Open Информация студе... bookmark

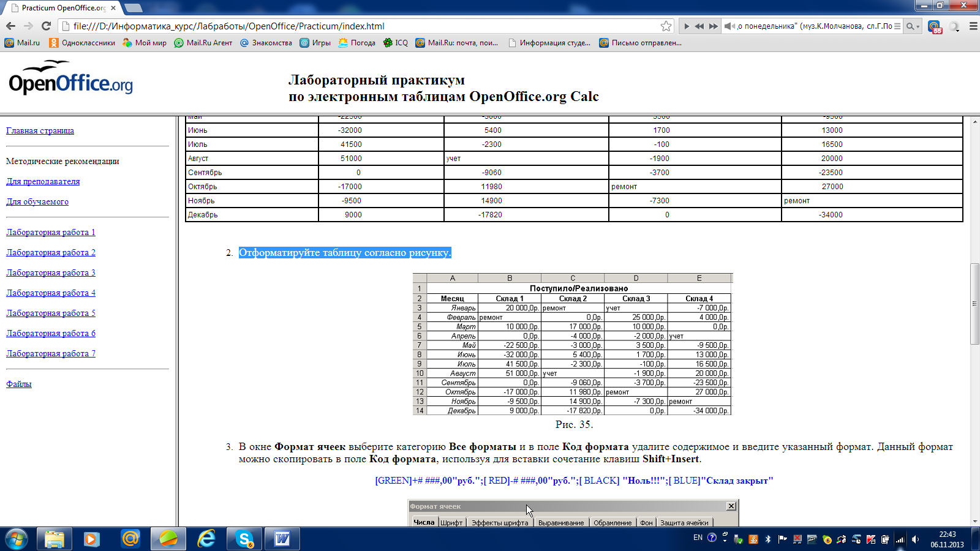click(x=549, y=43)
